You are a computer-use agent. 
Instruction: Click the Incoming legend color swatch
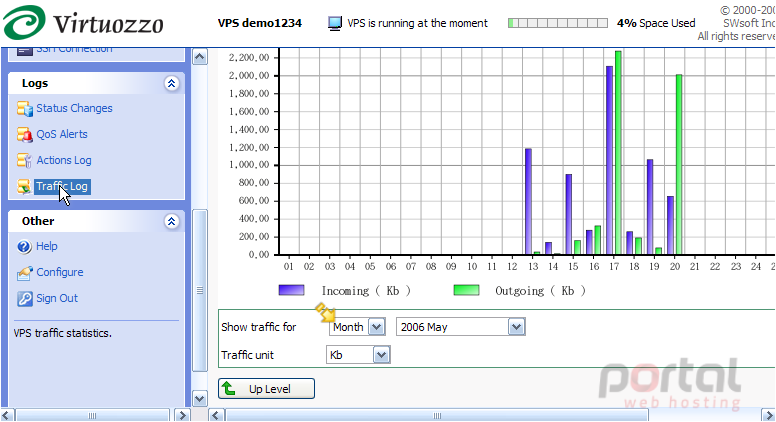point(291,290)
